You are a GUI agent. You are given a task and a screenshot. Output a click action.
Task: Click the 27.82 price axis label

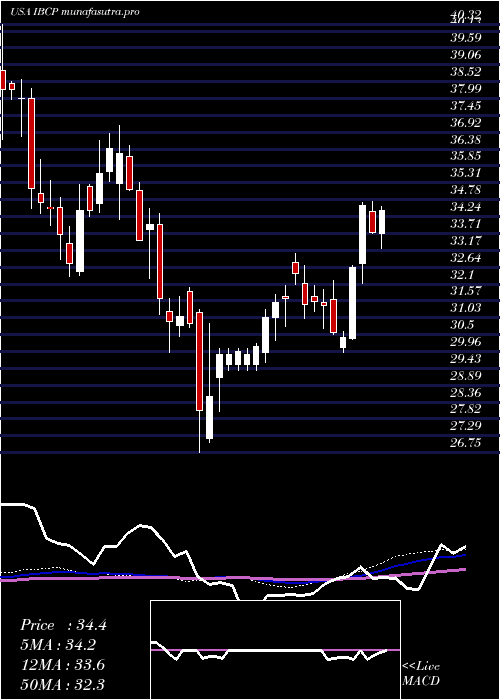point(466,409)
